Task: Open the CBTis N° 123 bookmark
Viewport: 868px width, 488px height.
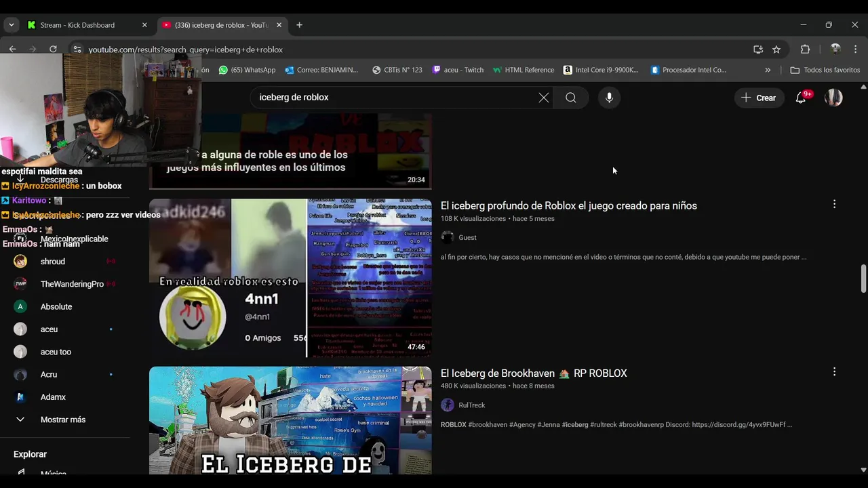Action: pyautogui.click(x=397, y=70)
